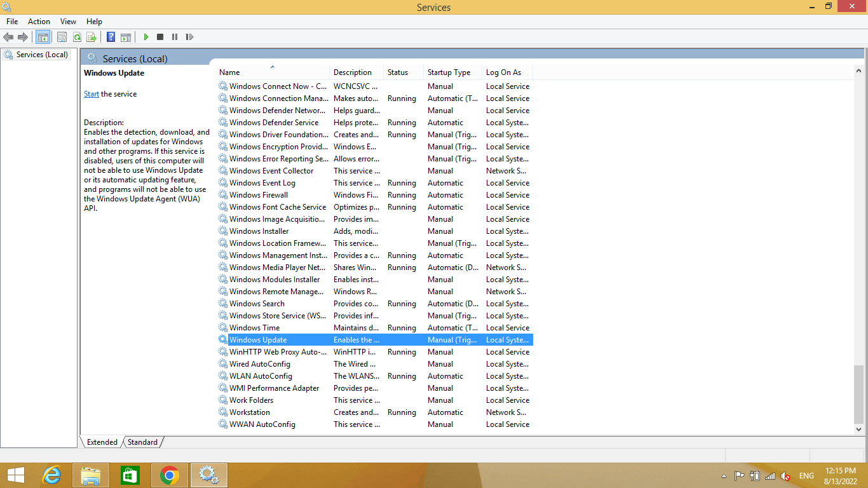Click the gear icon beside Windows Installer

pos(223,231)
